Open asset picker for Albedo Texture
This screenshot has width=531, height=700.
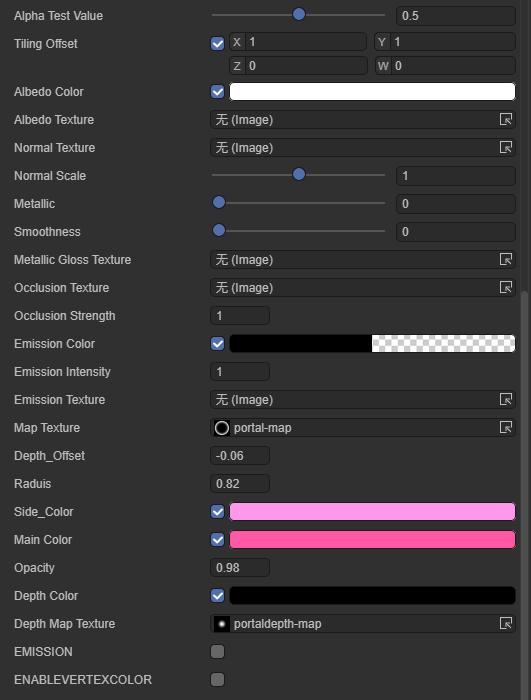click(x=506, y=119)
